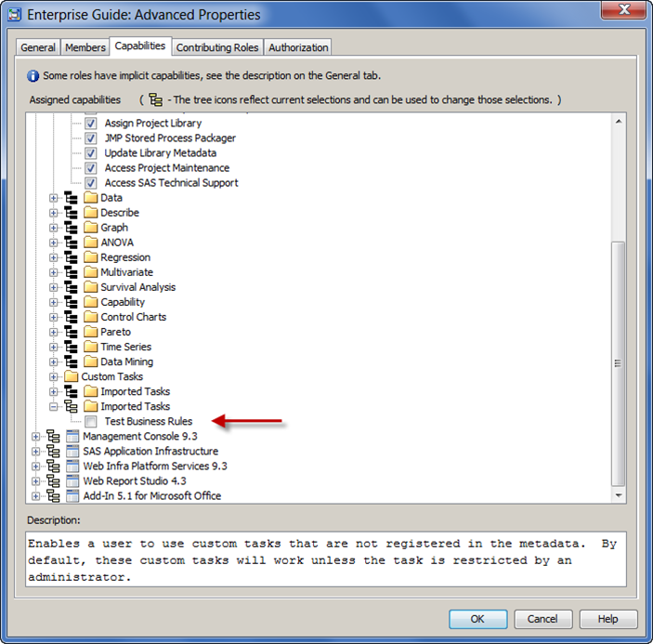Screen dimensions: 653x644
Task: Click the application icon for Management Console 9.3
Action: [72, 437]
